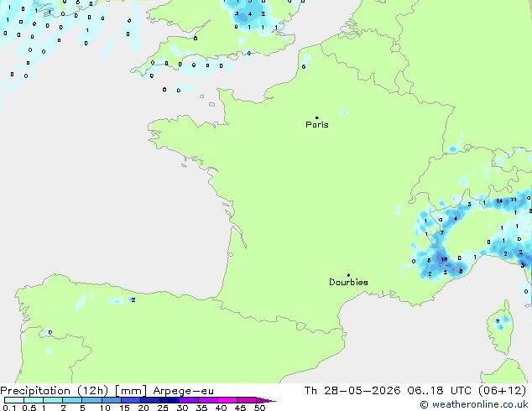
Task: Pick the 25–30 mm dark blue swatch
Action: pyautogui.click(x=169, y=400)
